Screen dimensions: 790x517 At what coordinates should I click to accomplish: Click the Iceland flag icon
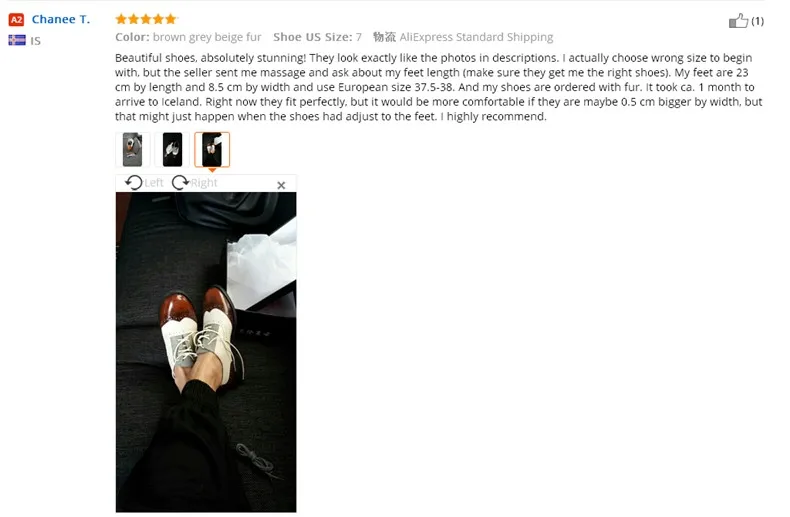[x=17, y=40]
